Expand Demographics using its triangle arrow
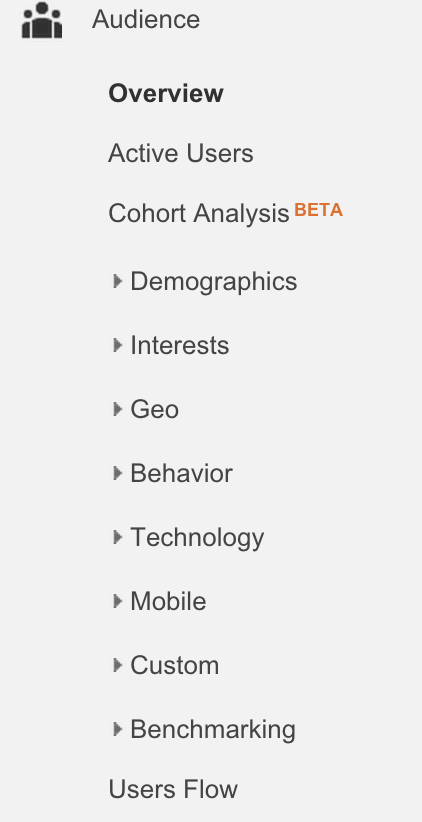 click(117, 282)
